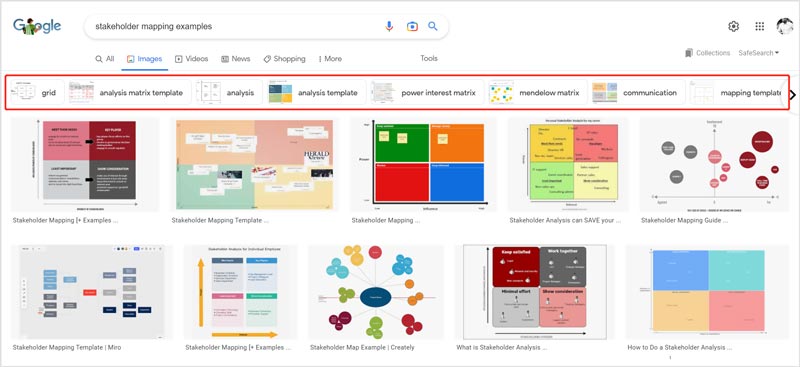Viewport: 800px width, 367px height.
Task: Open the red and gray bubble chart thumbnail
Action: pyautogui.click(x=714, y=164)
